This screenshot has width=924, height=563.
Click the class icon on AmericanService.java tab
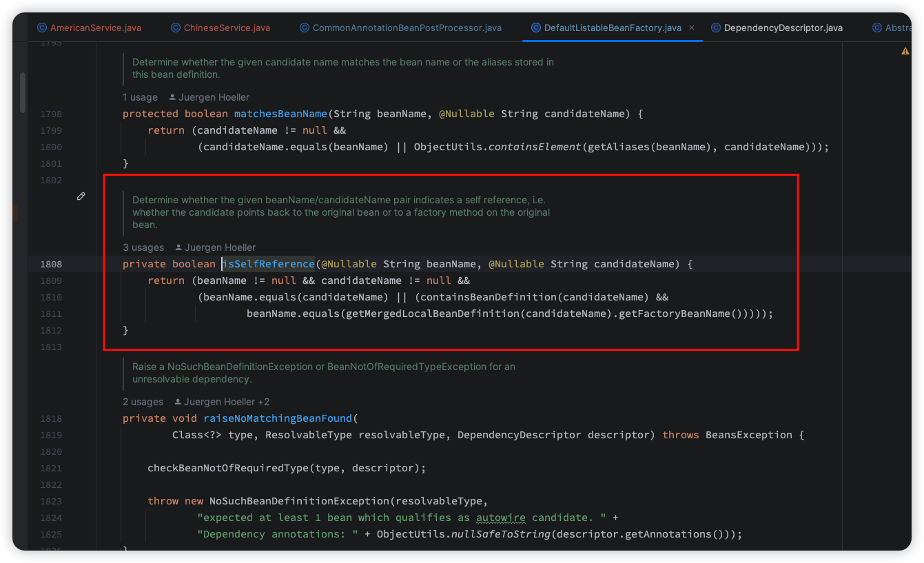click(x=42, y=28)
